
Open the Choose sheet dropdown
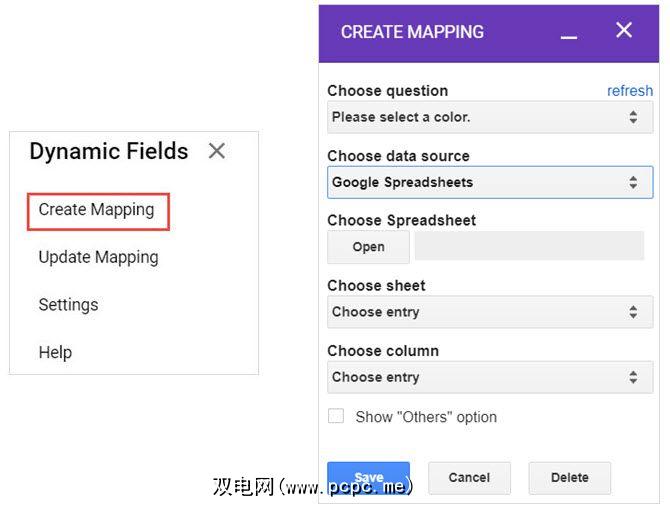[x=490, y=312]
